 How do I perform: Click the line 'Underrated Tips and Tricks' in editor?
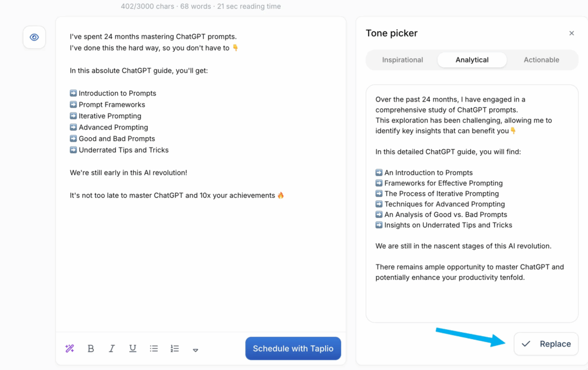(123, 150)
